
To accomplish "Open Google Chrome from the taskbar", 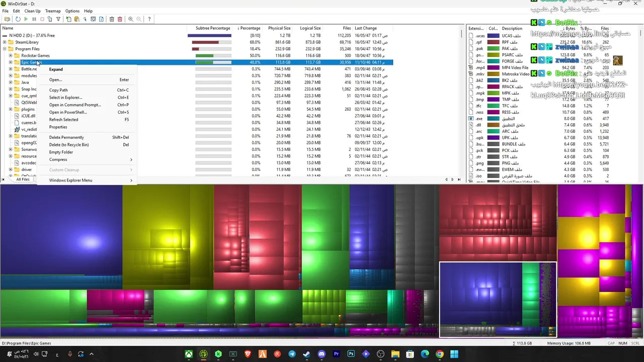I will coord(439,354).
